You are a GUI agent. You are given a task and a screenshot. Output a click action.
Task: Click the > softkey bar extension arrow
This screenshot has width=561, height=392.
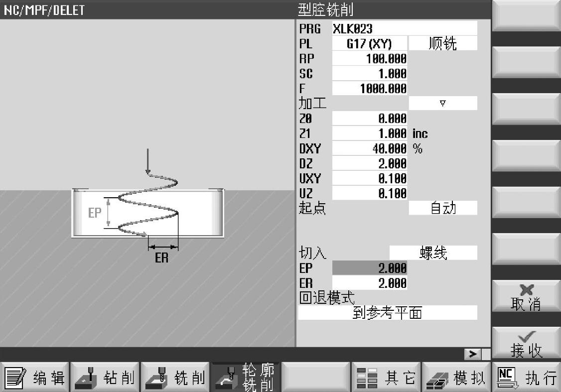(x=472, y=354)
